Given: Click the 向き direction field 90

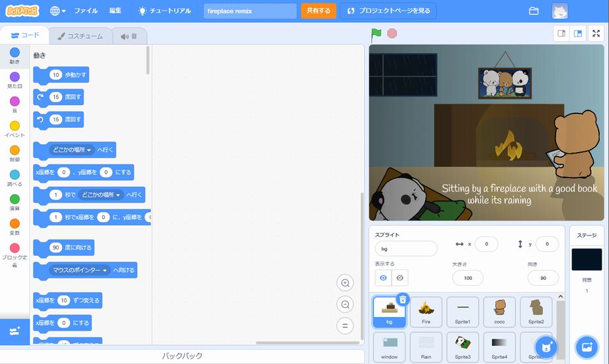Looking at the screenshot, I should click(543, 278).
